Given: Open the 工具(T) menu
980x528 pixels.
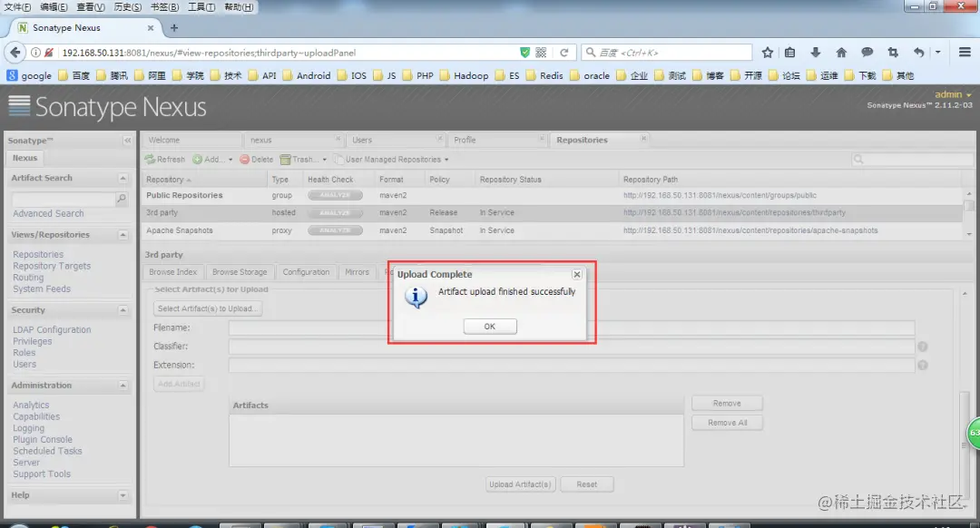Looking at the screenshot, I should [201, 7].
